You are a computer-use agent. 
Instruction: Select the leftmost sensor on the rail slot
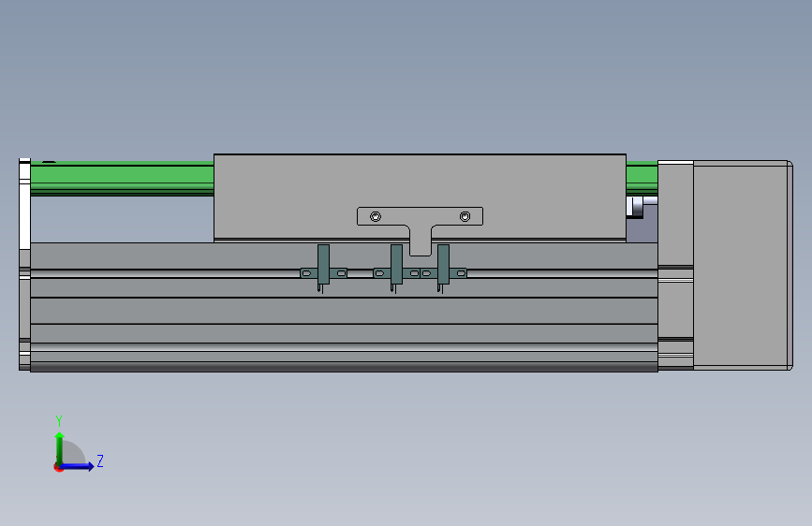coord(324,270)
